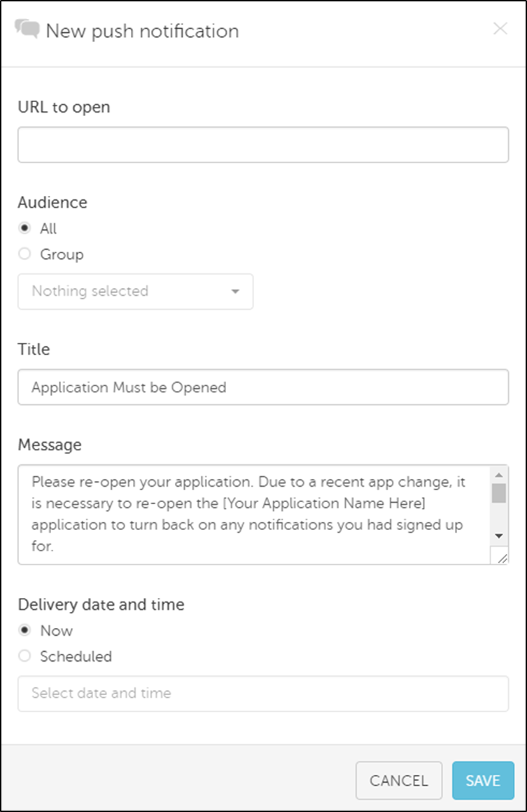Click the Message box resize grip icon

503,557
